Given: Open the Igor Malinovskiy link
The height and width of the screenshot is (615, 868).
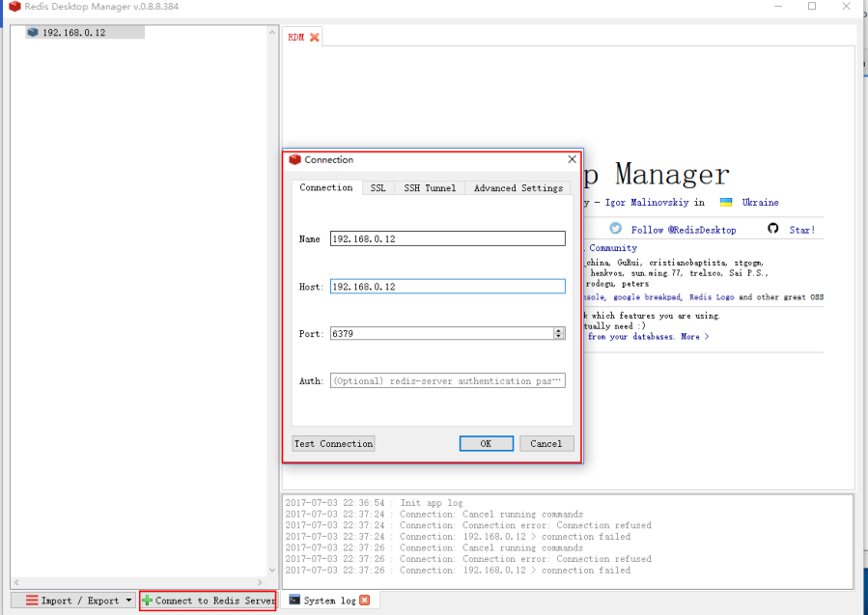Looking at the screenshot, I should (647, 202).
